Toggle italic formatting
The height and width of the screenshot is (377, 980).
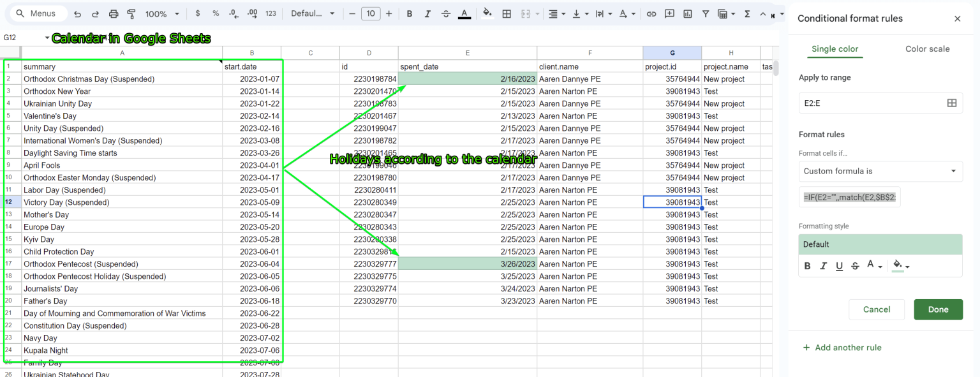pyautogui.click(x=427, y=13)
